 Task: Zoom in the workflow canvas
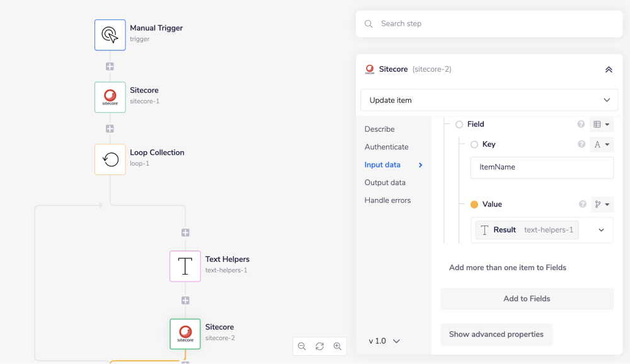(x=338, y=346)
